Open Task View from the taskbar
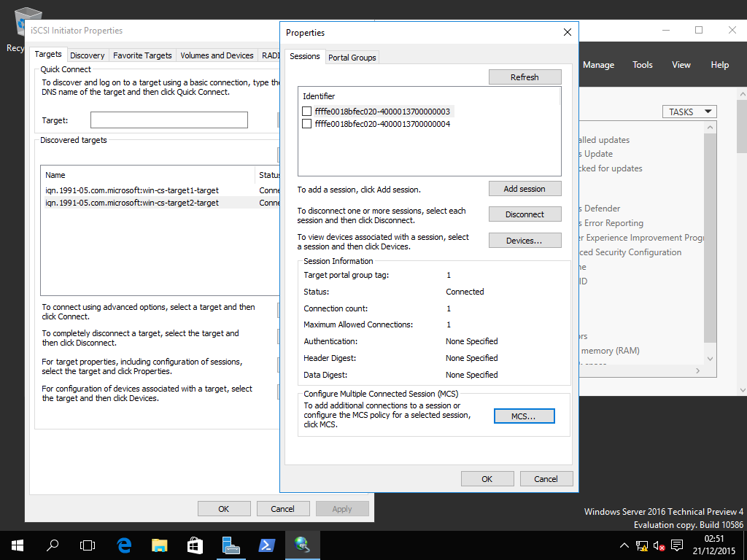The height and width of the screenshot is (560, 747). point(88,545)
